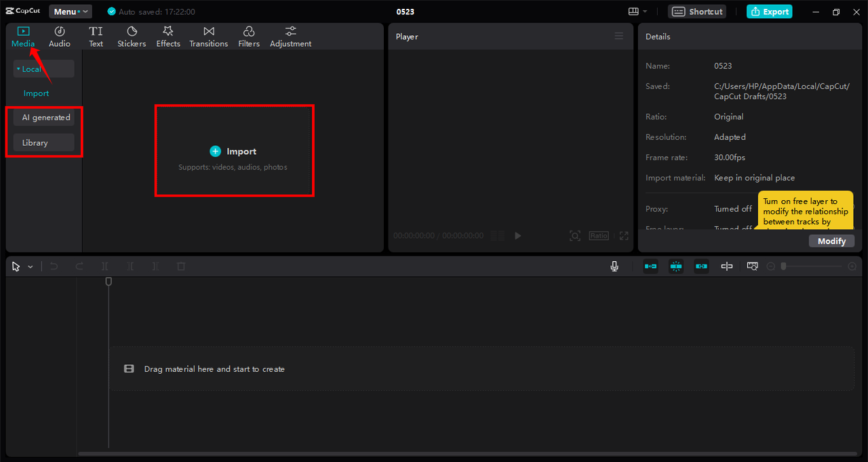Open the player quality bars icon
868x462 pixels.
pyautogui.click(x=498, y=235)
